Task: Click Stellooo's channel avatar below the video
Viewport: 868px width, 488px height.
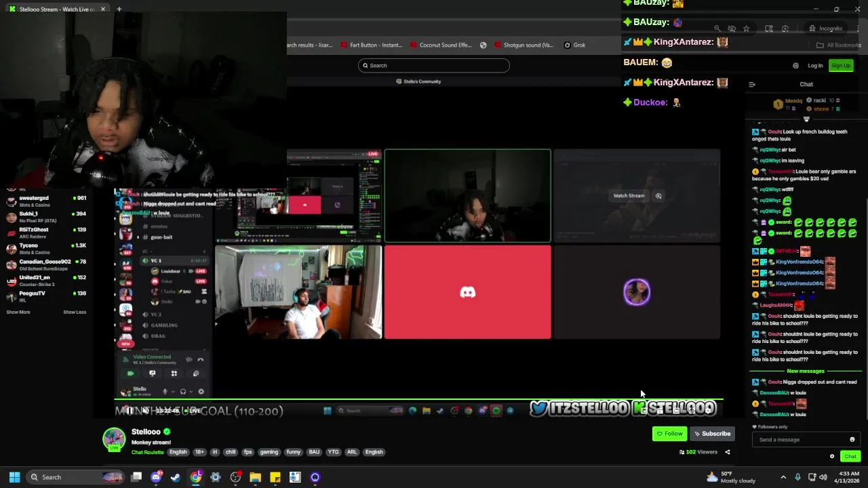Action: [114, 439]
